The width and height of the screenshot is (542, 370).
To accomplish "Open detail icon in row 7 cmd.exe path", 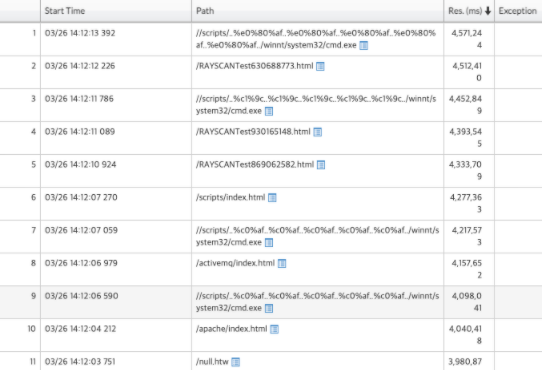I will tap(269, 243).
